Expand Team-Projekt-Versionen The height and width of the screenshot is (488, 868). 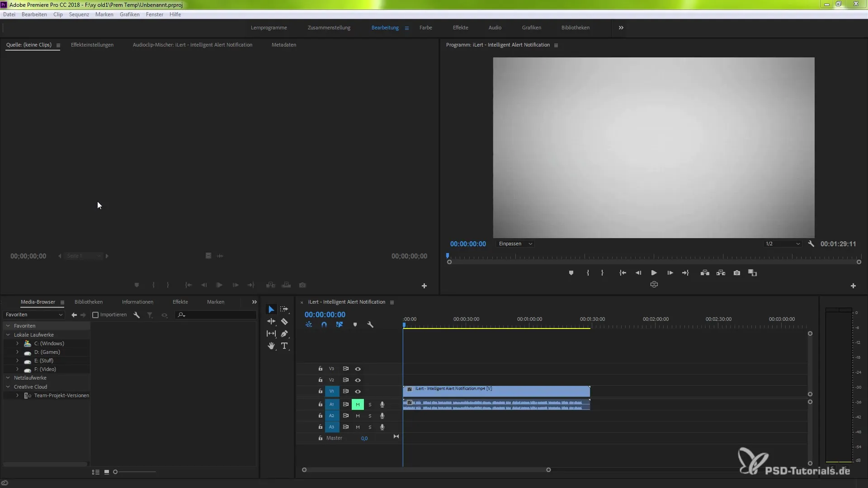pyautogui.click(x=17, y=396)
